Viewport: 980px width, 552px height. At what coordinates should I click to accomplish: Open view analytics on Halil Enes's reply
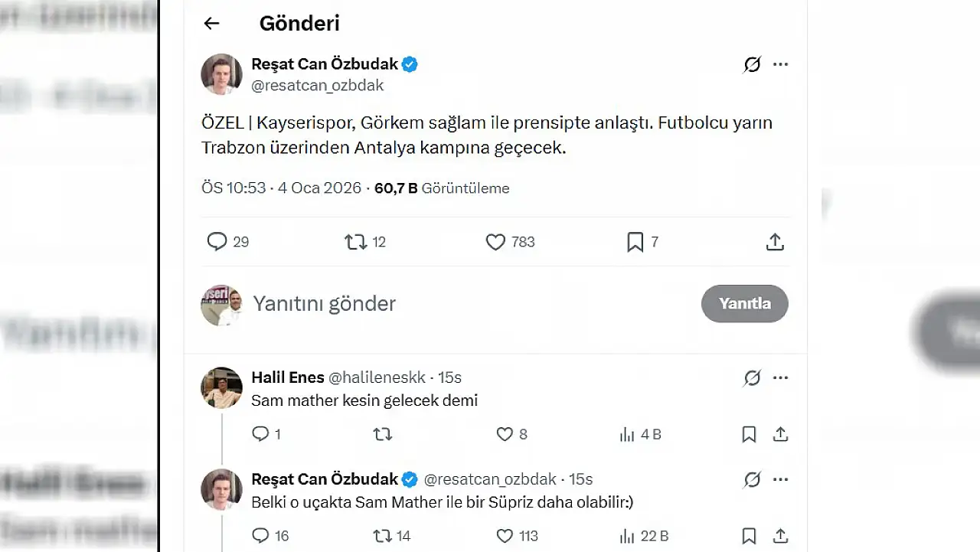pos(628,434)
